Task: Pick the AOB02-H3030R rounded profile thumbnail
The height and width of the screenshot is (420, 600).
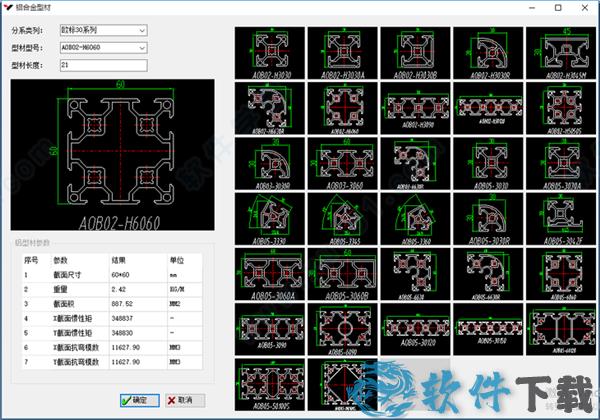Action: point(488,53)
